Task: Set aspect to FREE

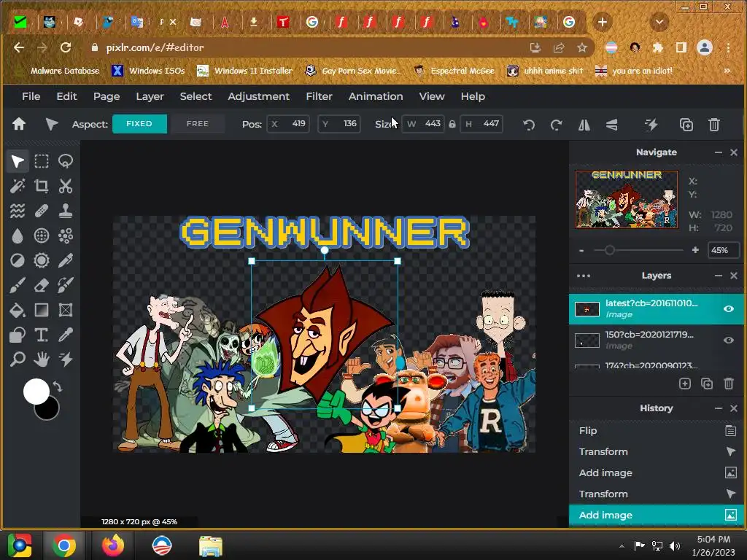Action: pos(198,124)
